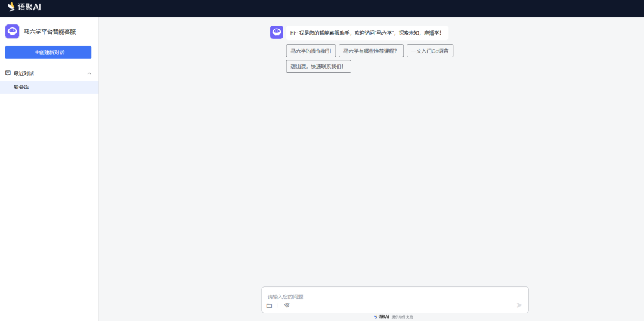Screen dimensions: 644x321
Task: Click the send arrow icon
Action: point(519,305)
